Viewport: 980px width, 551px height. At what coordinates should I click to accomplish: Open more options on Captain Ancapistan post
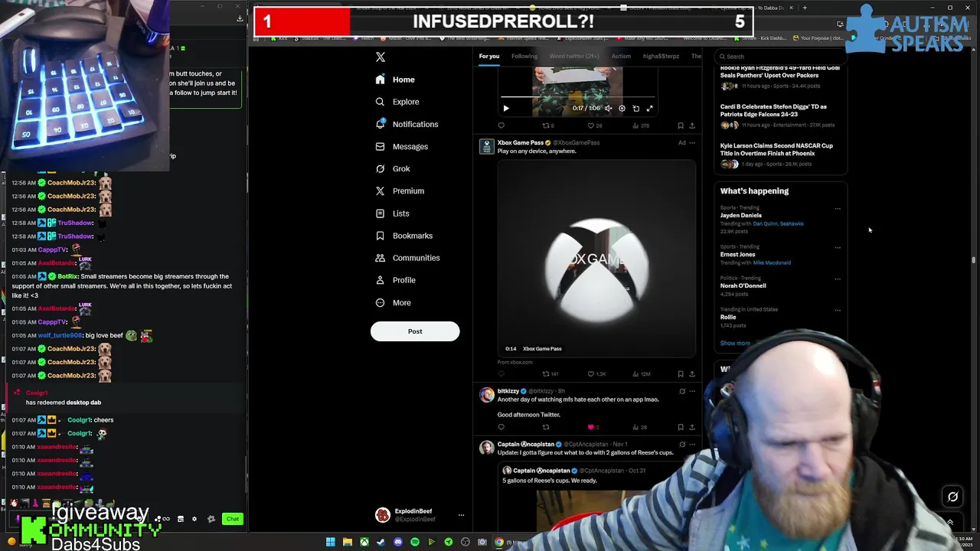(692, 444)
